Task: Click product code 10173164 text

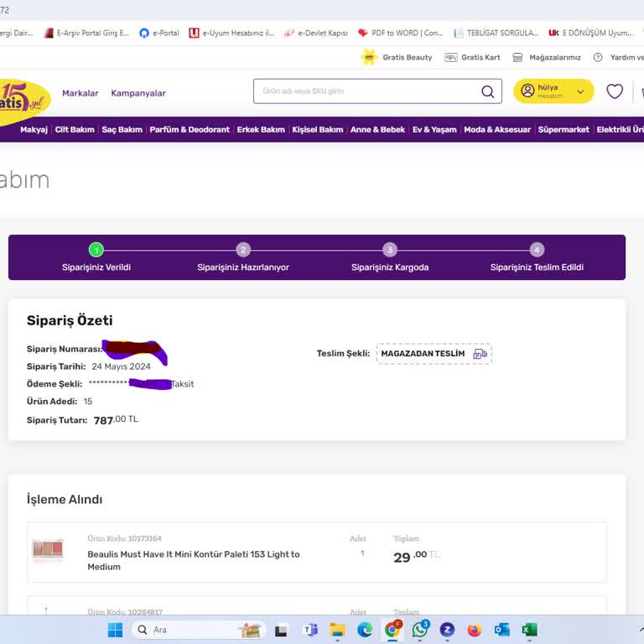Action: click(124, 538)
